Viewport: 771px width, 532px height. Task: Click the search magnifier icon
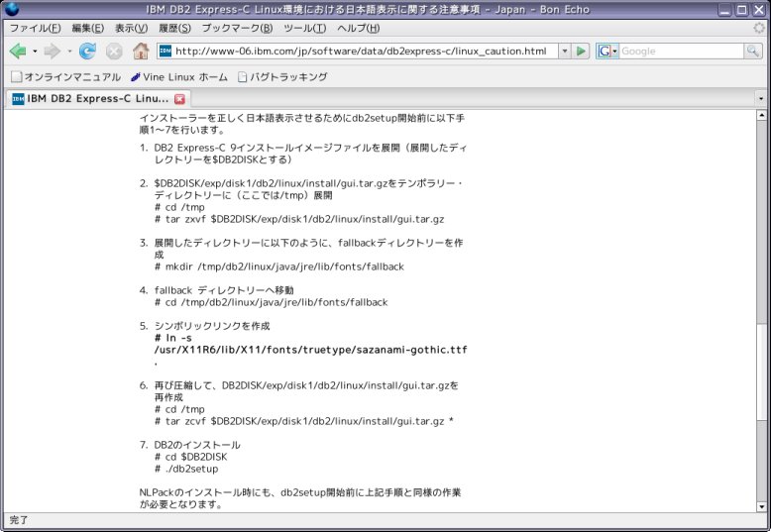coord(752,51)
